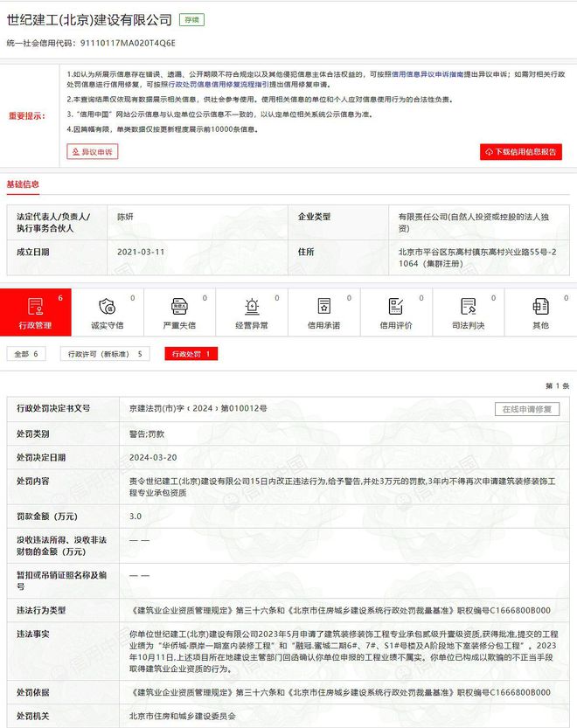Open the 信用承诺 document icon
Image resolution: width=577 pixels, height=728 pixels.
(323, 307)
